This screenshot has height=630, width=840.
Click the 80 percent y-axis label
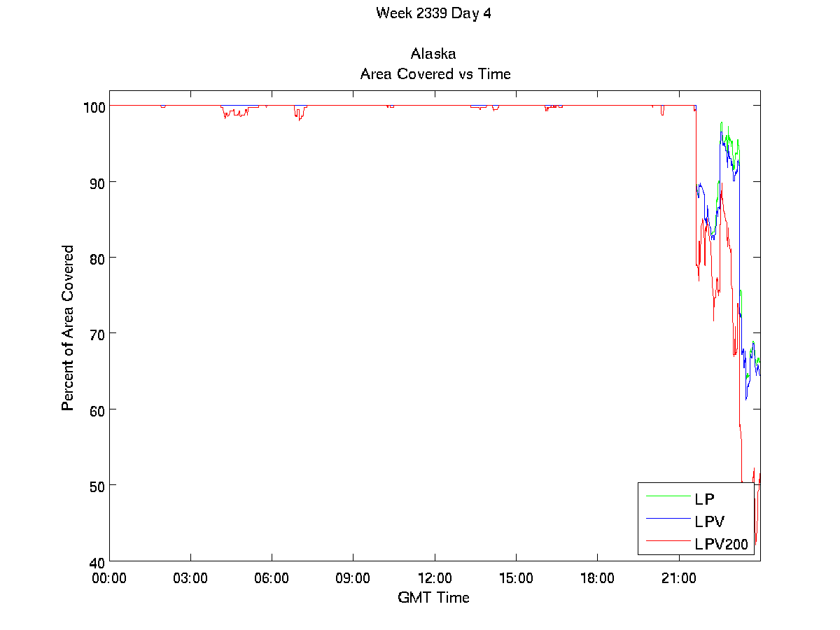[x=97, y=258]
